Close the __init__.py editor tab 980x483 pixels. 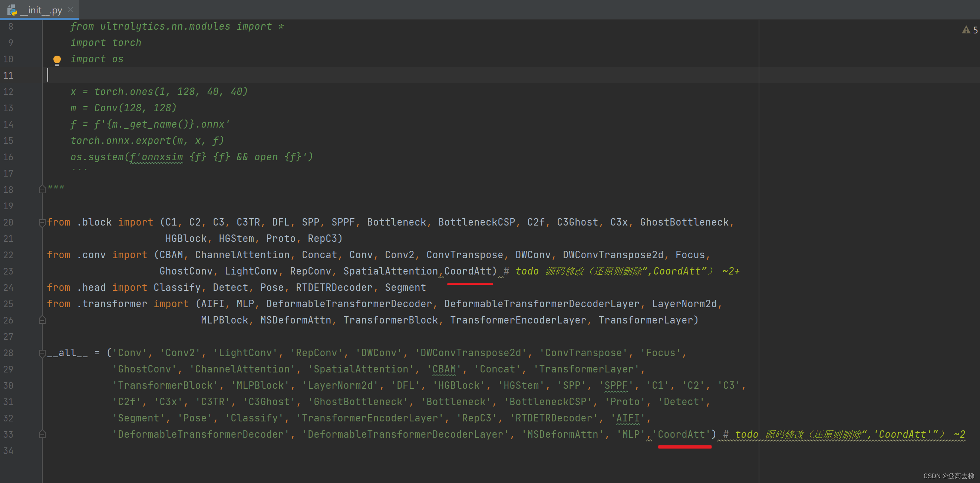pyautogui.click(x=70, y=10)
